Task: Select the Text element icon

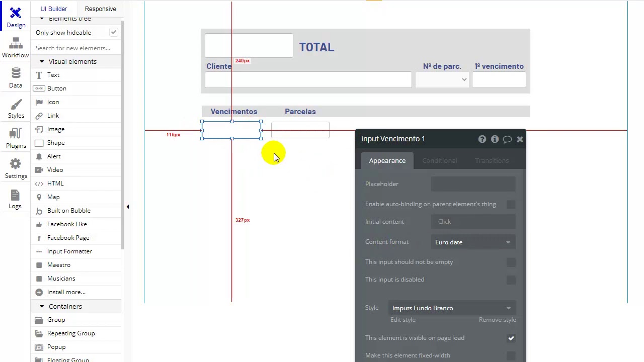Action: tap(39, 75)
